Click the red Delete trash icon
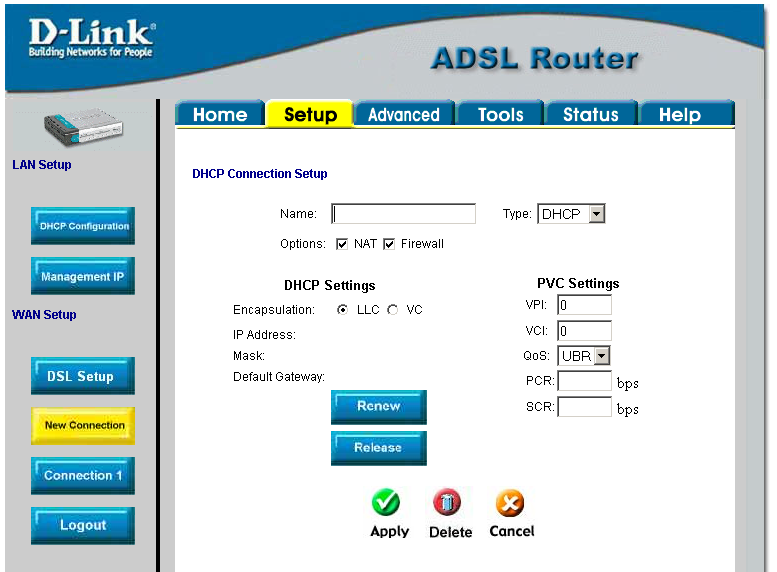This screenshot has height=572, width=777. [447, 503]
